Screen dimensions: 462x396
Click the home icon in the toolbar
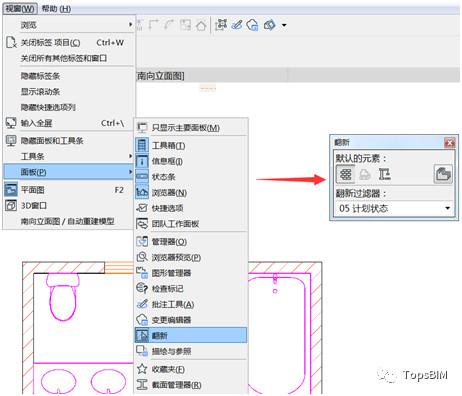click(201, 25)
